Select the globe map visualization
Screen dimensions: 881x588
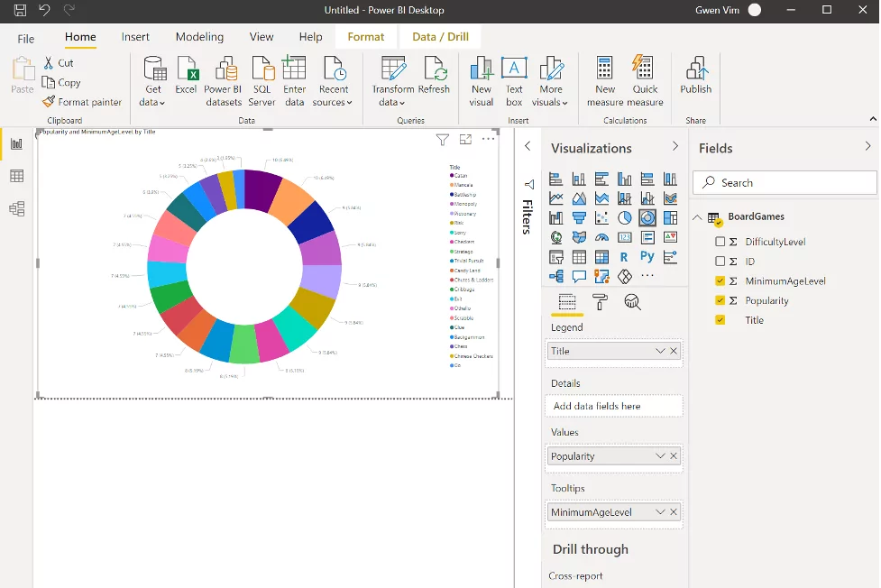(x=555, y=237)
